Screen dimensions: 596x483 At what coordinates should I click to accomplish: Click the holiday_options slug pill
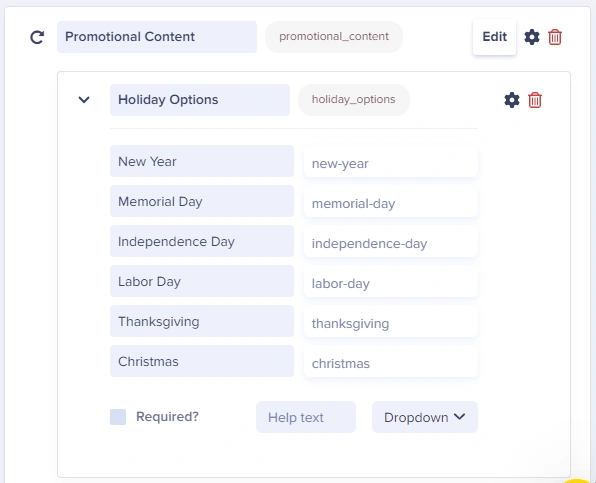tap(353, 100)
